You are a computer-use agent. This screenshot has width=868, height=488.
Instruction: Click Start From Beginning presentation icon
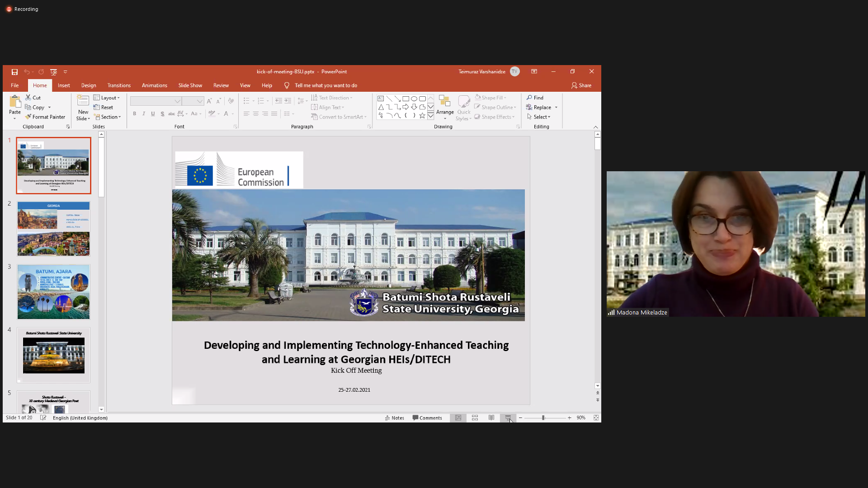[x=53, y=72]
